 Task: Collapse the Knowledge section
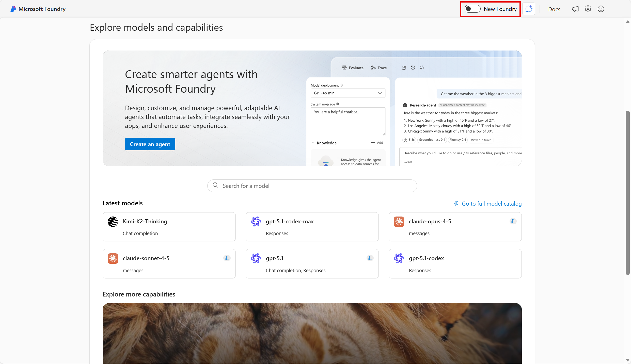pos(313,143)
